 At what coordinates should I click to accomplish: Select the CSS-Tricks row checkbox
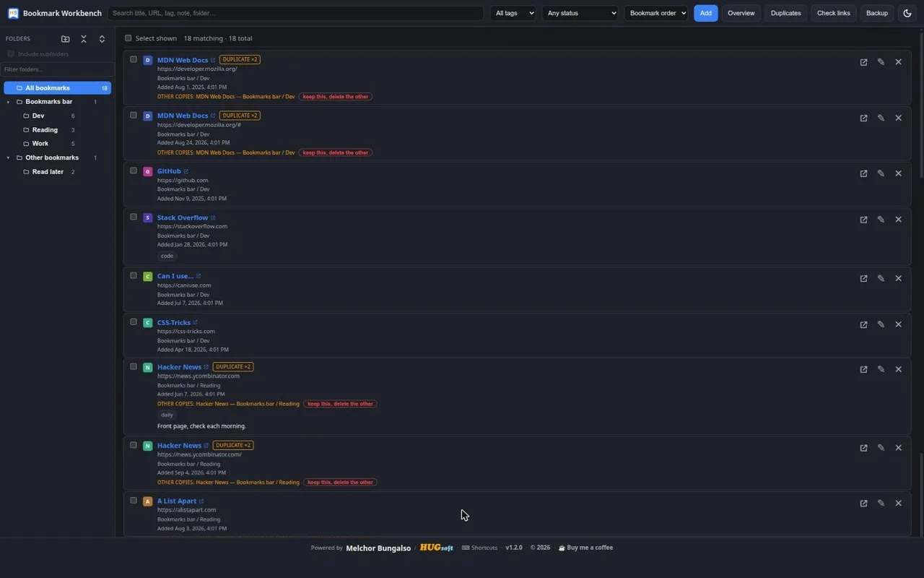pos(134,322)
